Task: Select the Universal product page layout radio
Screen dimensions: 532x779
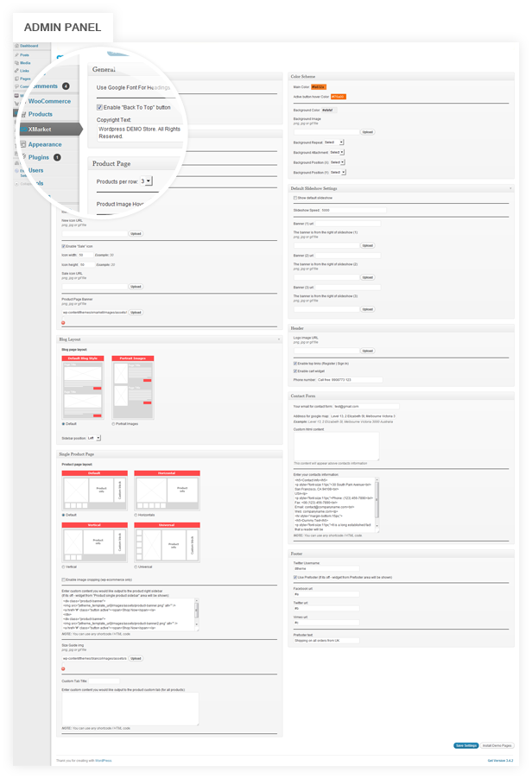Action: (x=136, y=567)
